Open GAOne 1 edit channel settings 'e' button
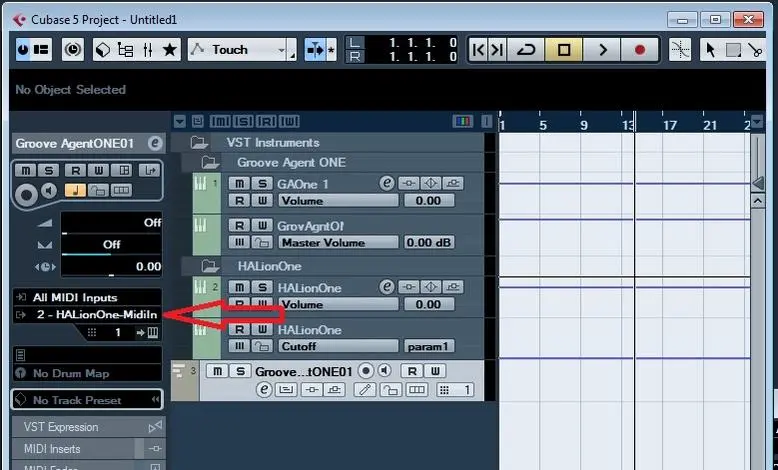 [387, 184]
